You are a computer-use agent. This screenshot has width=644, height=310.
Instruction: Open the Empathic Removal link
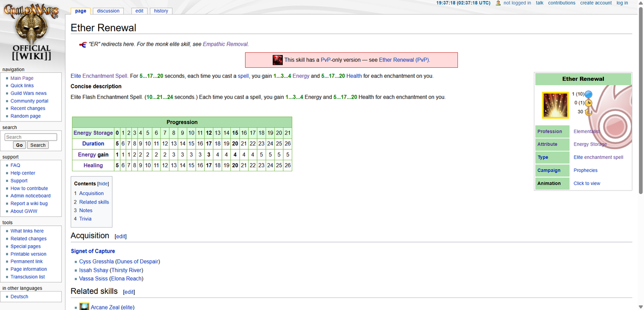225,44
